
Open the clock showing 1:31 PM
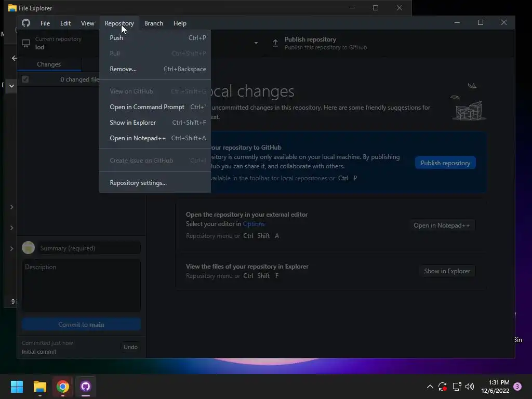tap(495, 387)
